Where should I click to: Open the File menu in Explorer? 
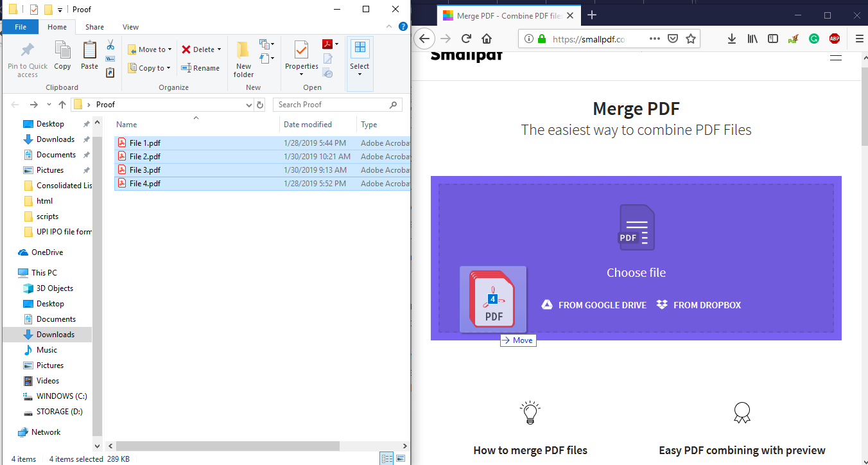(21, 27)
